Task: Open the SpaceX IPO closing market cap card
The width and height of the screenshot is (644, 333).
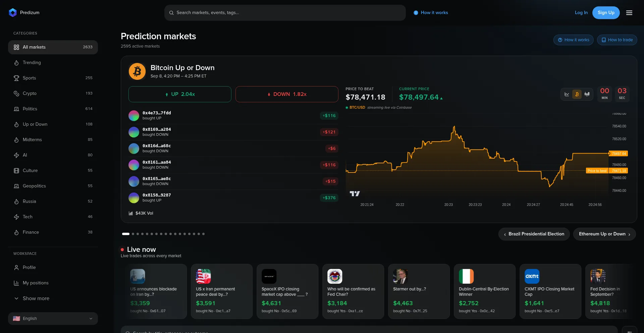Action: click(x=287, y=291)
